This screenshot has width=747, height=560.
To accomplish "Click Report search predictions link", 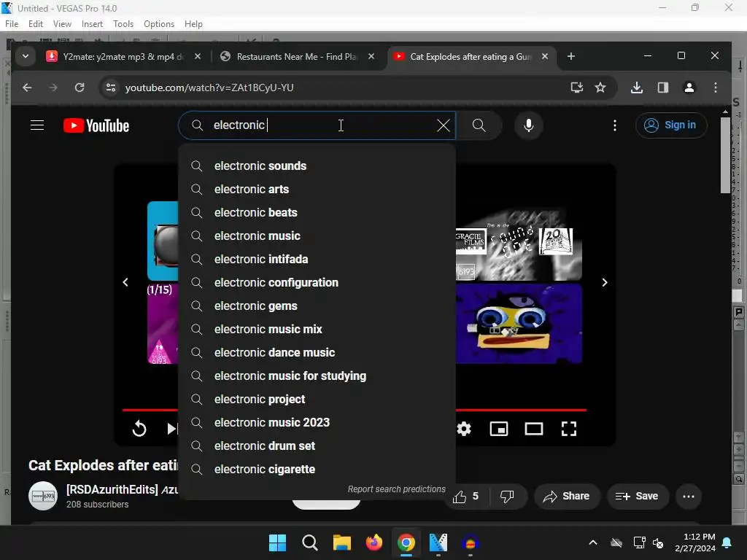I will 396,489.
